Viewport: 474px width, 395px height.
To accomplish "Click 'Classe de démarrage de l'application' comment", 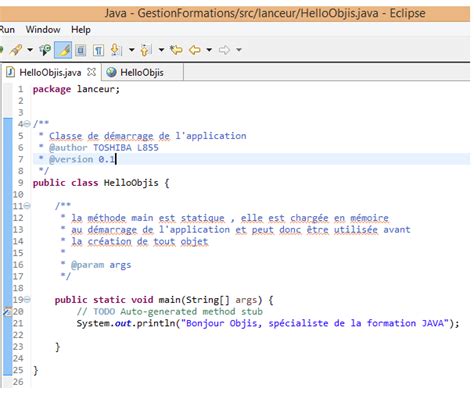I will click(148, 136).
